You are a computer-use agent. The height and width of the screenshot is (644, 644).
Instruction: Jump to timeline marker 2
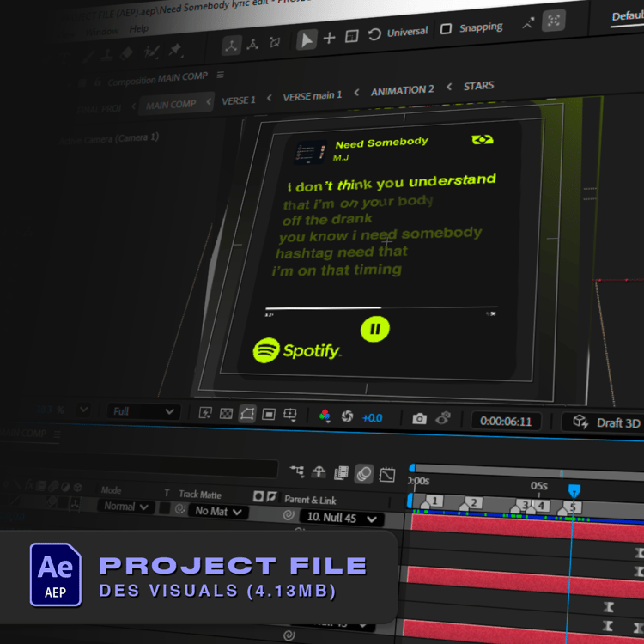[470, 503]
